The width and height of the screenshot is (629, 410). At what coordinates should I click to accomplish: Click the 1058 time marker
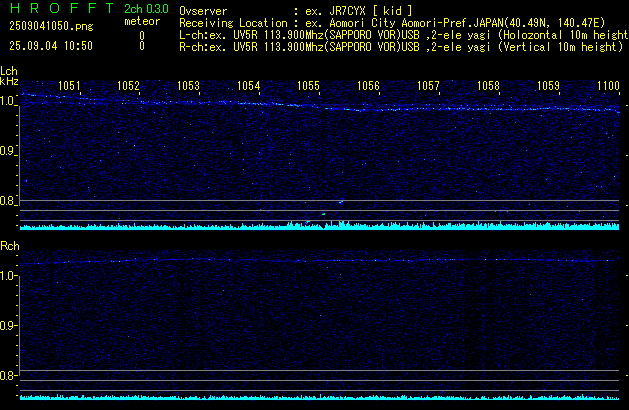click(x=488, y=86)
